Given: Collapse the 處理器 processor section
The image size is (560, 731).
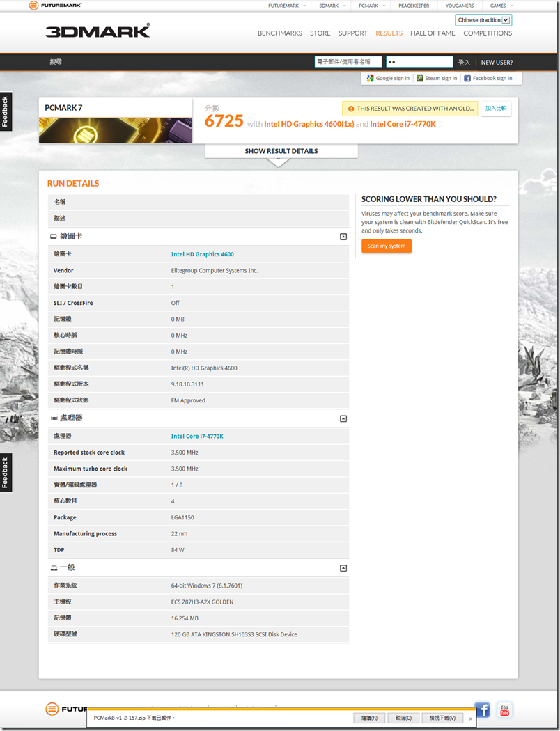Looking at the screenshot, I should click(343, 418).
